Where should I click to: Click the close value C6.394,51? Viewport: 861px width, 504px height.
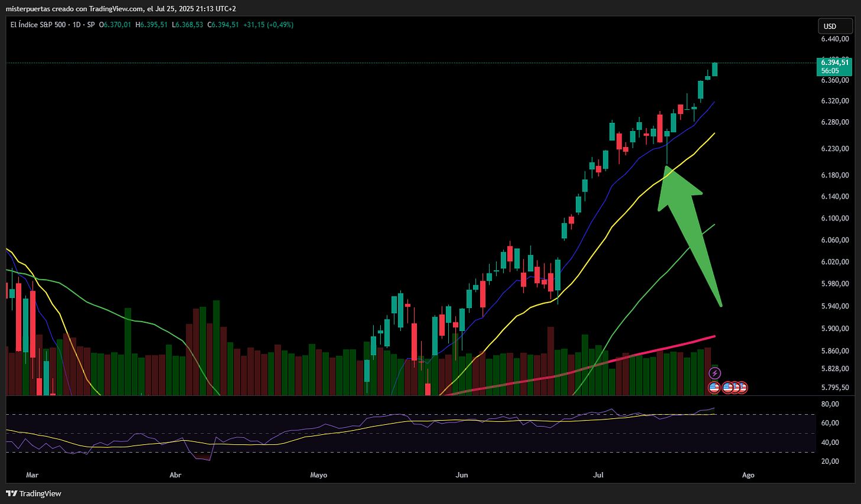[x=224, y=25]
